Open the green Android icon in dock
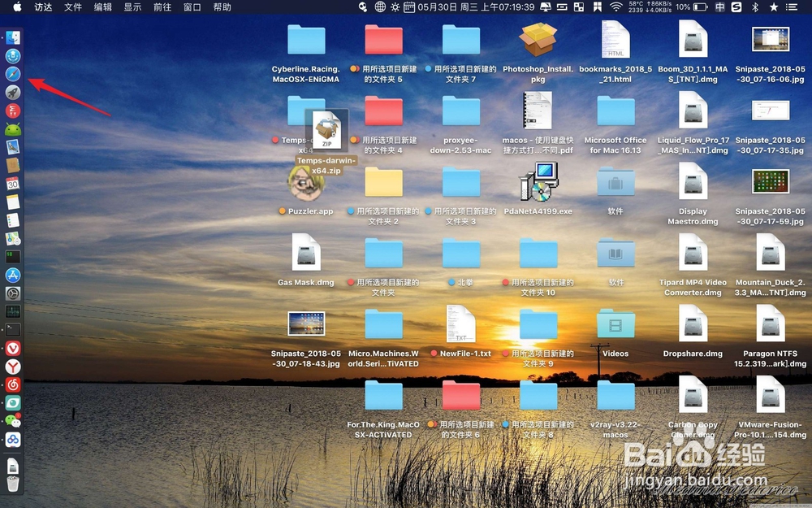The height and width of the screenshot is (508, 812). [13, 129]
